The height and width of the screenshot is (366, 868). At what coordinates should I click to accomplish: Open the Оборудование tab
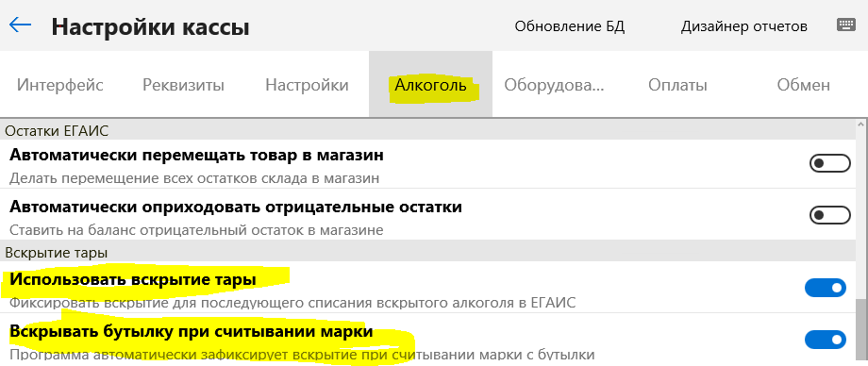pyautogui.click(x=554, y=85)
